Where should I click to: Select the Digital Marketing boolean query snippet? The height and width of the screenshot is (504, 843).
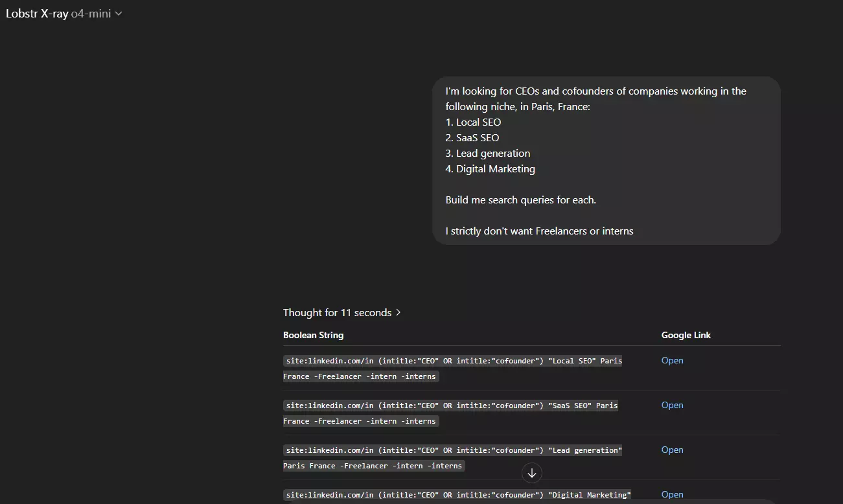(456, 494)
